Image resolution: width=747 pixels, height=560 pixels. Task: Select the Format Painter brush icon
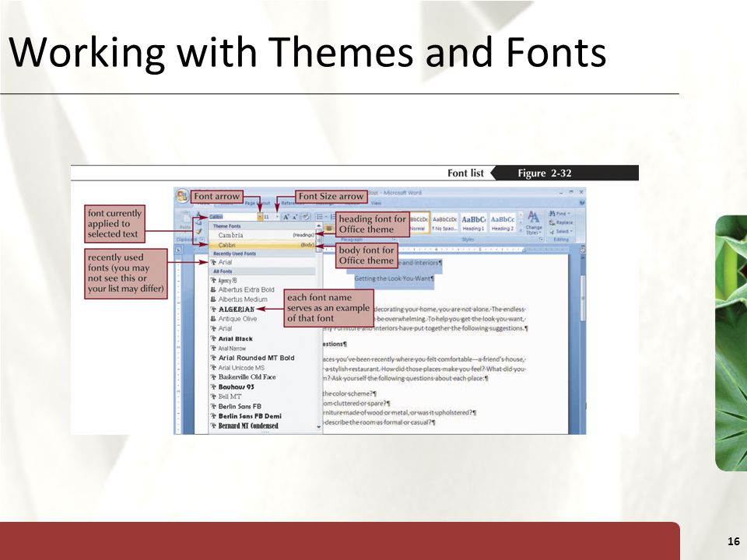point(198,231)
